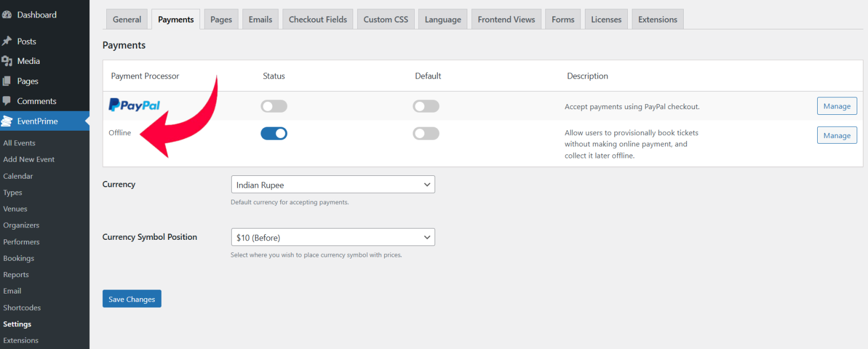Image resolution: width=868 pixels, height=349 pixels.
Task: Open Bookings in the EventPrime menu
Action: 20,258
